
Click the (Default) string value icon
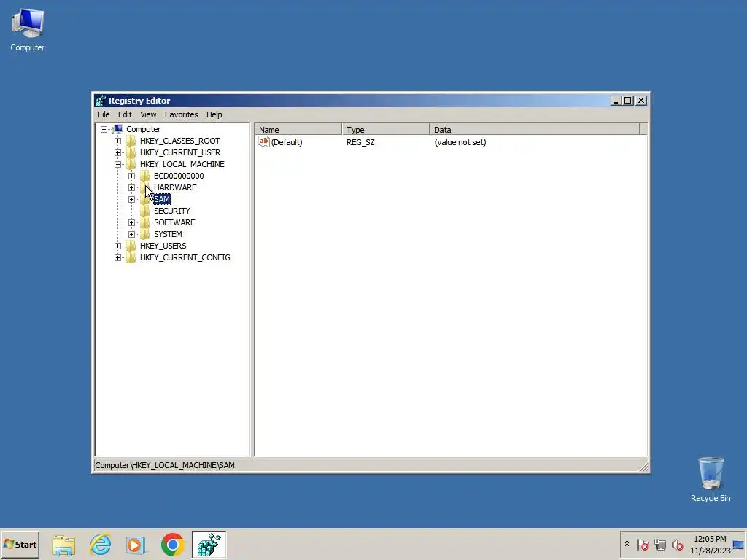264,142
